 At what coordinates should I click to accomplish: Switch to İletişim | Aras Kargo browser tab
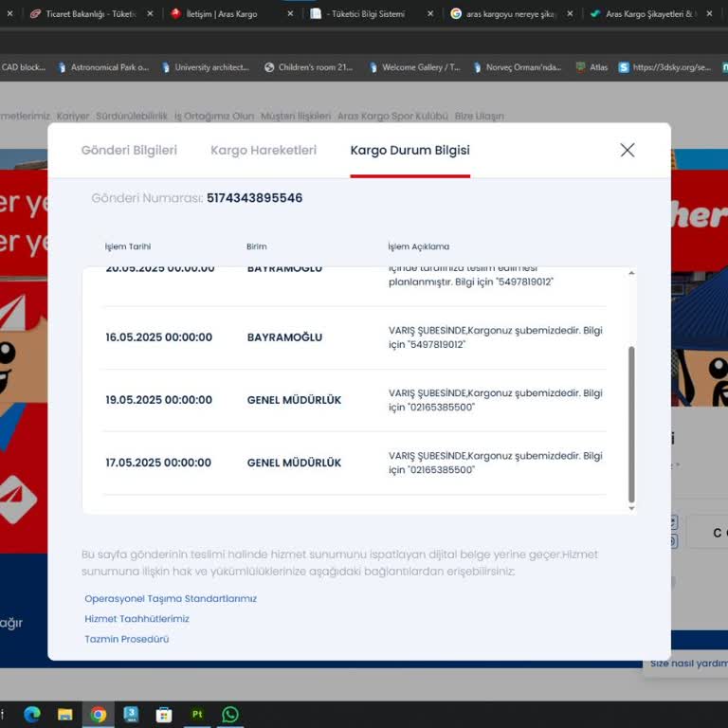click(222, 14)
